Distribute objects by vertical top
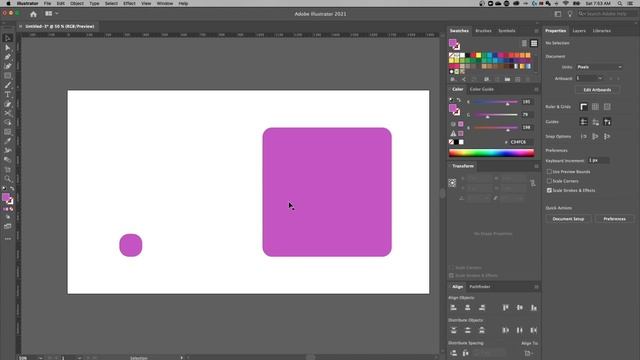The image size is (640, 360). pos(453,330)
